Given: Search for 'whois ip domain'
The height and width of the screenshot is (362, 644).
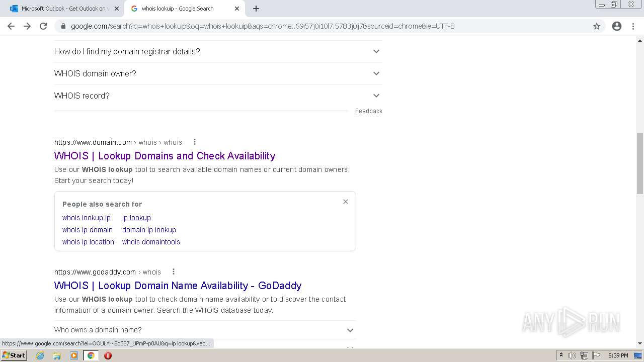Looking at the screenshot, I should (88, 230).
